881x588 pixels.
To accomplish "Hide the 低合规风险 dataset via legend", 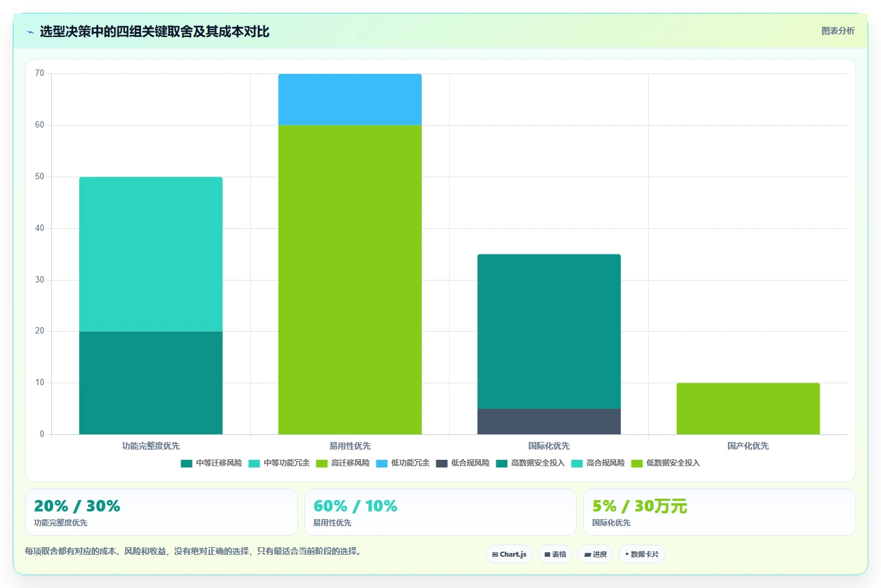I will [x=463, y=463].
